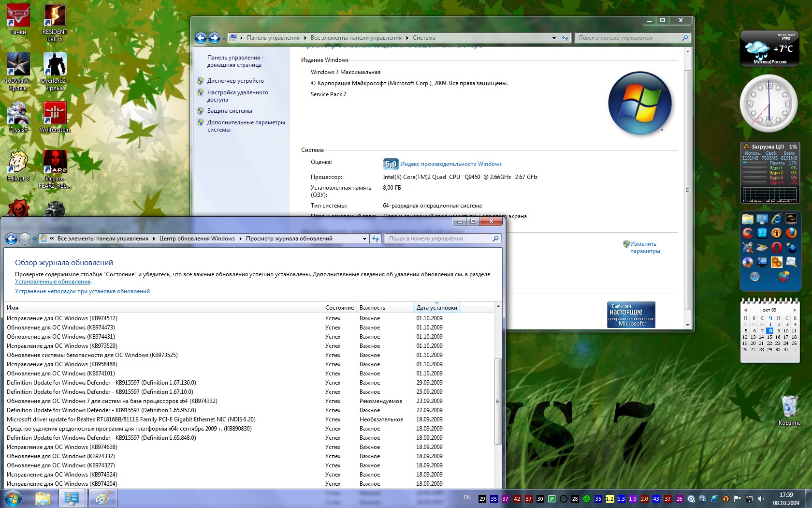
Task: Click the network tray icon
Action: [x=749, y=499]
